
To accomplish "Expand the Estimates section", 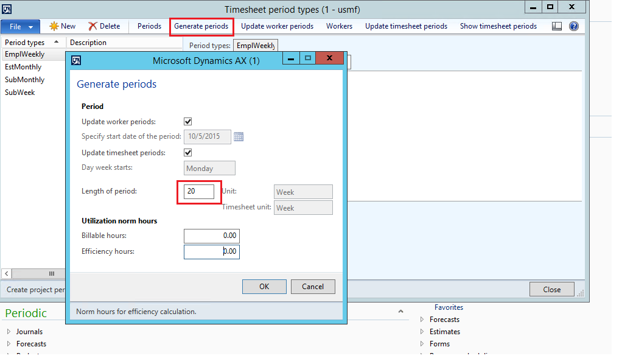I will [423, 332].
